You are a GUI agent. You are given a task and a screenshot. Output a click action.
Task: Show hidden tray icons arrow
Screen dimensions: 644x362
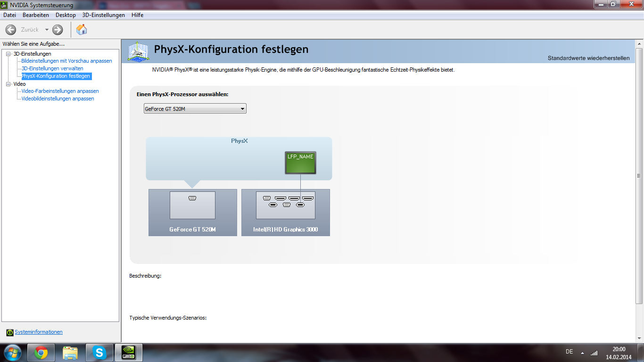pyautogui.click(x=582, y=353)
